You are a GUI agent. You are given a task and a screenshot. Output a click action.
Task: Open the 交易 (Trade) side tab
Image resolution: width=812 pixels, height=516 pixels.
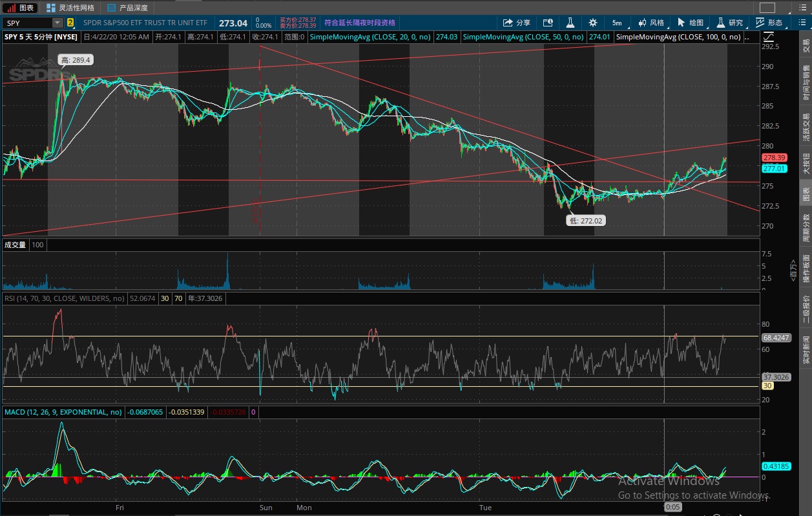tap(806, 46)
